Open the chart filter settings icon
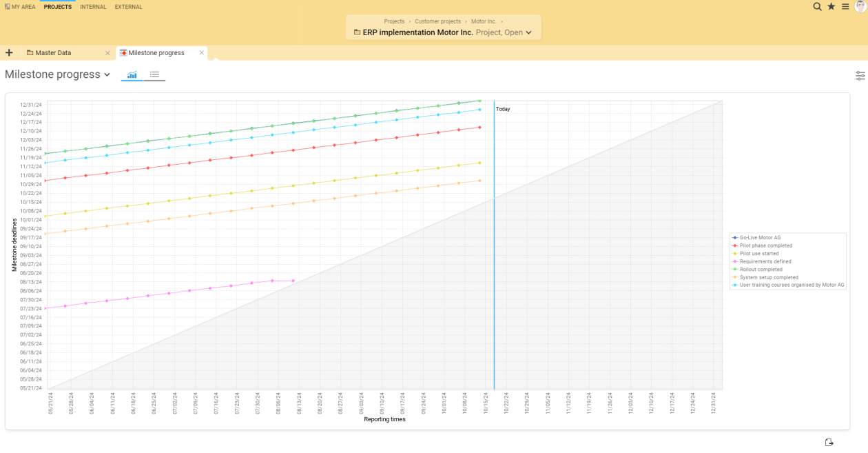 (859, 76)
